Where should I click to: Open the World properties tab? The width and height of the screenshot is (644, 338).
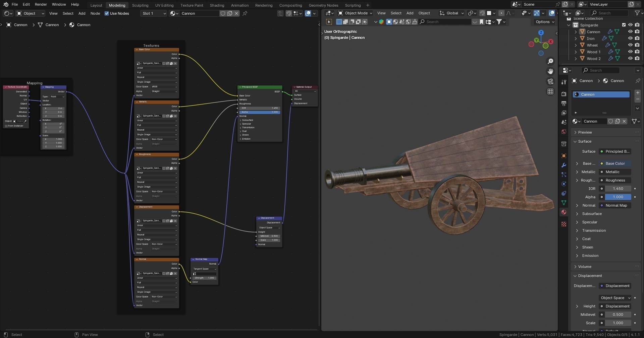pos(564,132)
